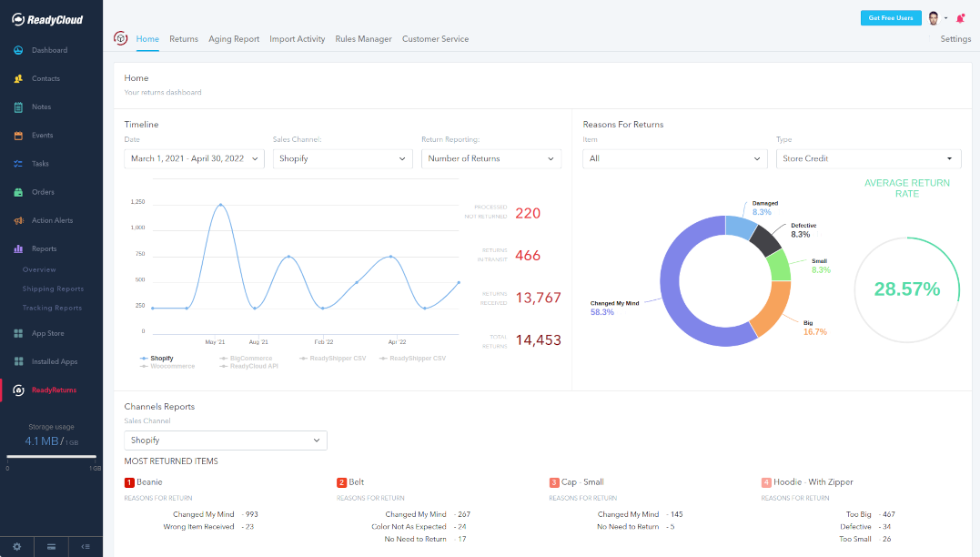Go to the Rules Manager tab

click(364, 39)
